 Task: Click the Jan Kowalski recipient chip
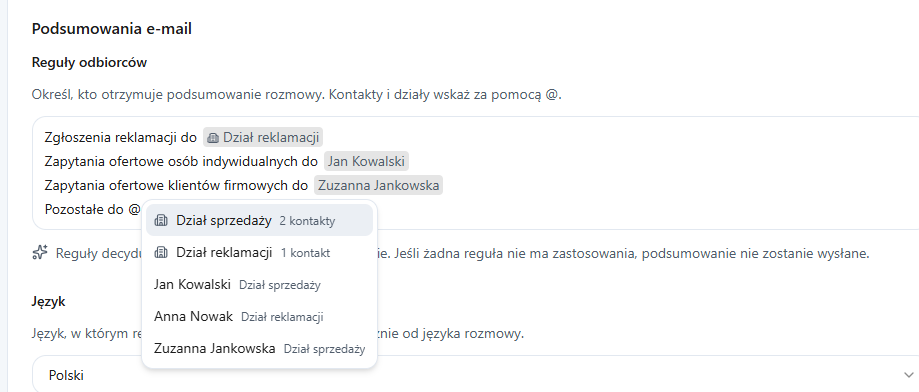coord(366,162)
